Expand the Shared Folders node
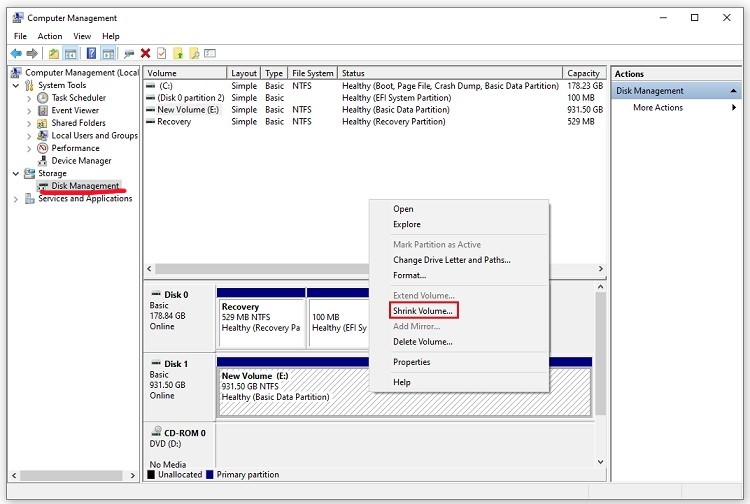The image size is (750, 504). coord(29,123)
